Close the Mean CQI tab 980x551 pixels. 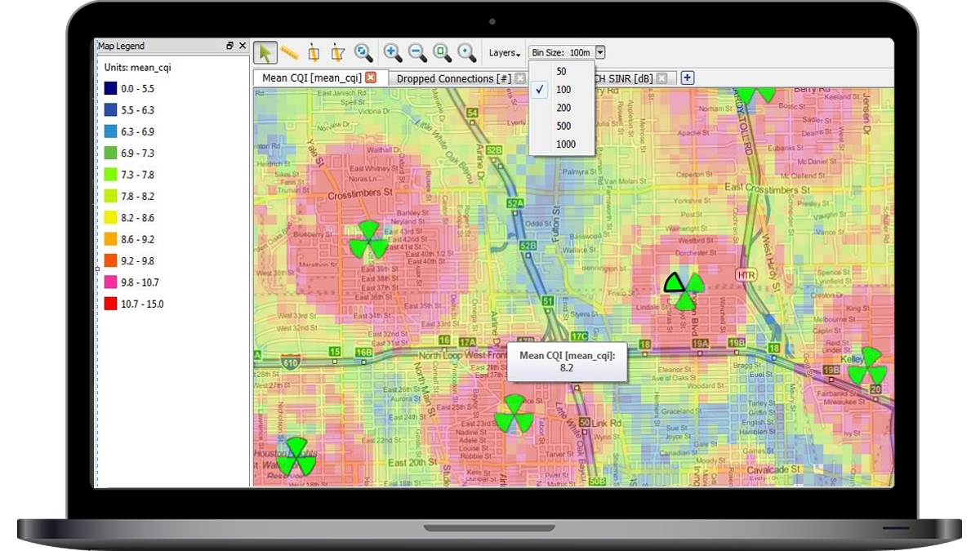click(371, 78)
